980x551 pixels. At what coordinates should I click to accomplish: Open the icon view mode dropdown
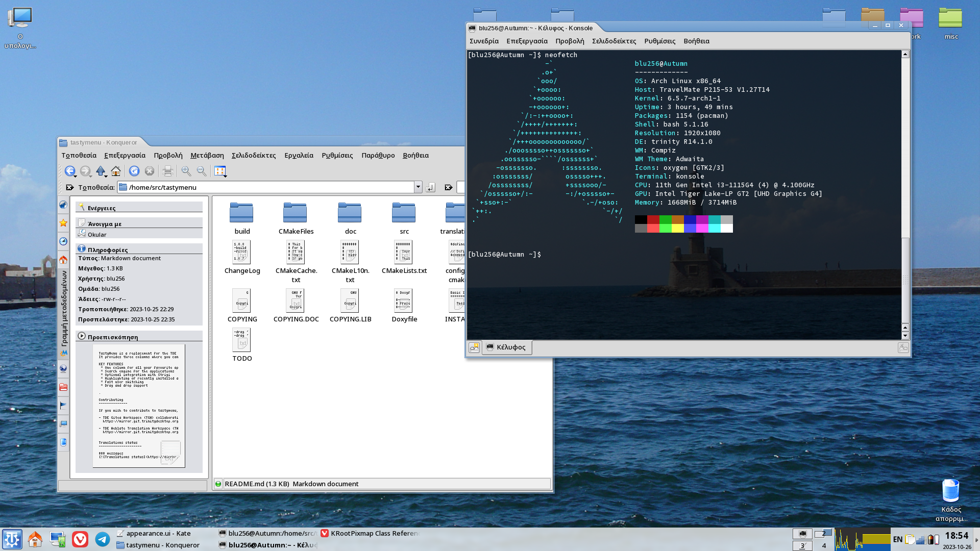pos(220,171)
